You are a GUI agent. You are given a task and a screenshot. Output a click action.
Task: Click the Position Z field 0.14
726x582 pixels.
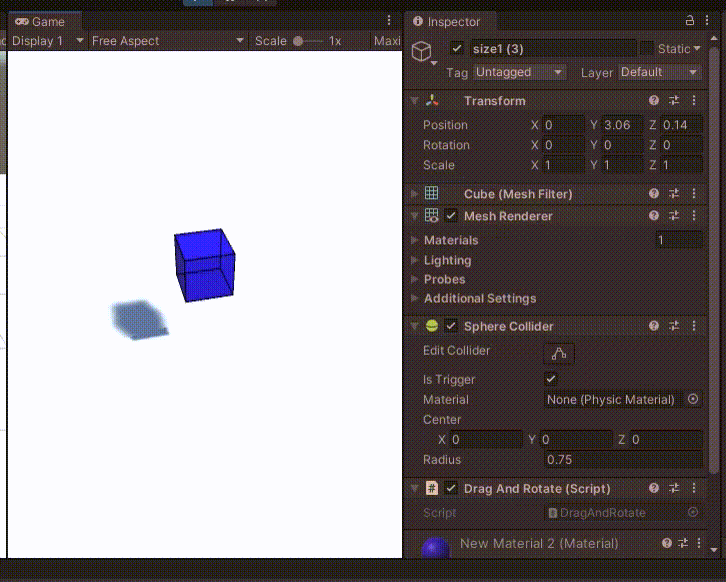coord(681,125)
